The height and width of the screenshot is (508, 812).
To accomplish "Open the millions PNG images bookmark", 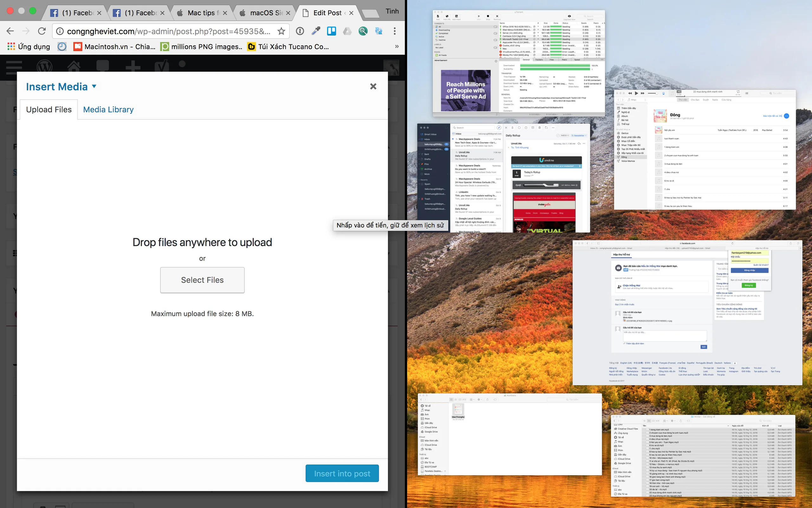I will tap(202, 47).
